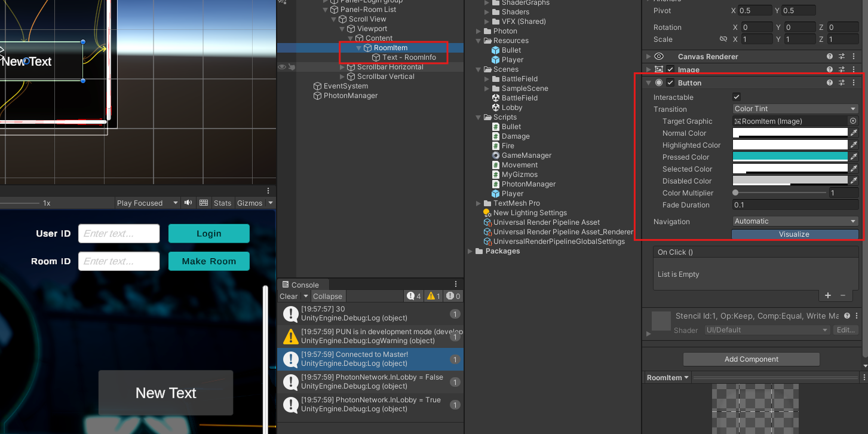Click the Disabled Color eyedropper icon
Screen dimensions: 868x434
pos(854,181)
